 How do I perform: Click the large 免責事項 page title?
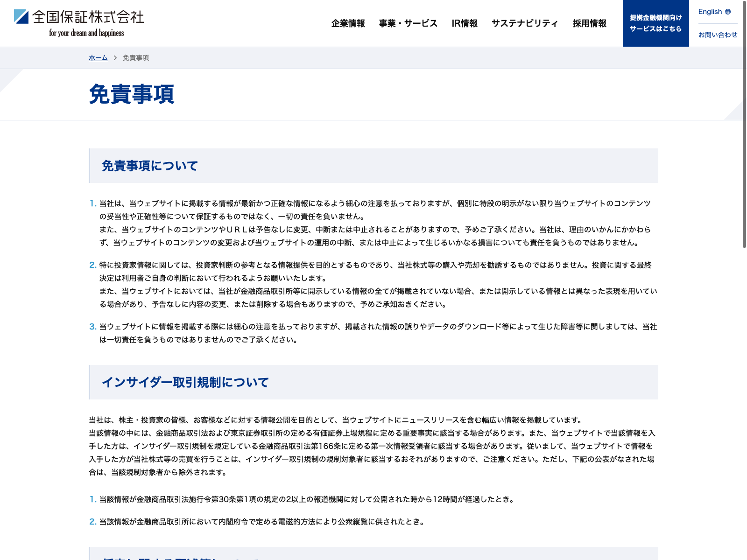(x=132, y=94)
